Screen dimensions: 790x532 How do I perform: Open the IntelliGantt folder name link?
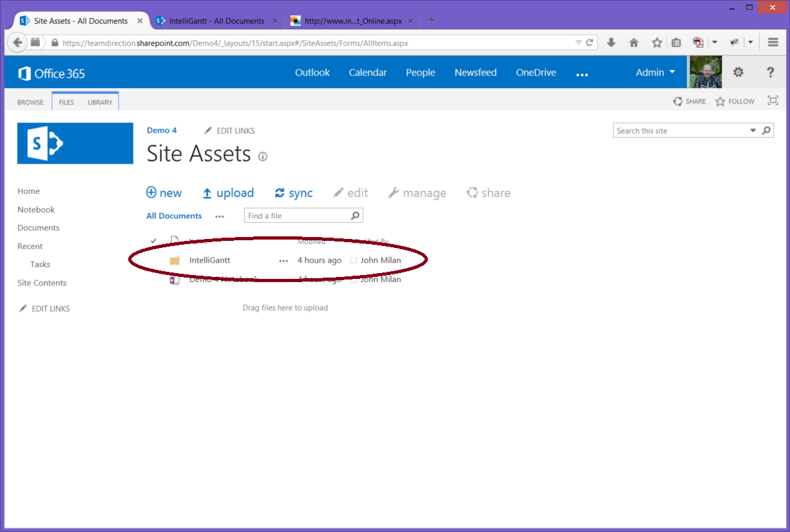click(x=209, y=260)
